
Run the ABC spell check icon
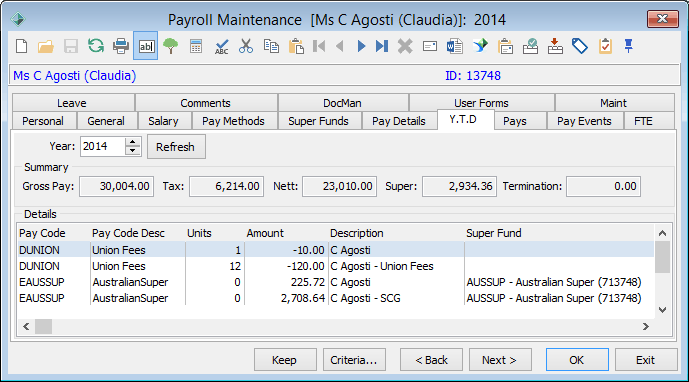pyautogui.click(x=221, y=46)
